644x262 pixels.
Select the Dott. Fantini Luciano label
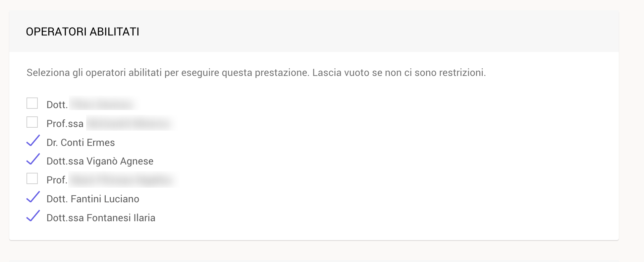[x=93, y=199]
